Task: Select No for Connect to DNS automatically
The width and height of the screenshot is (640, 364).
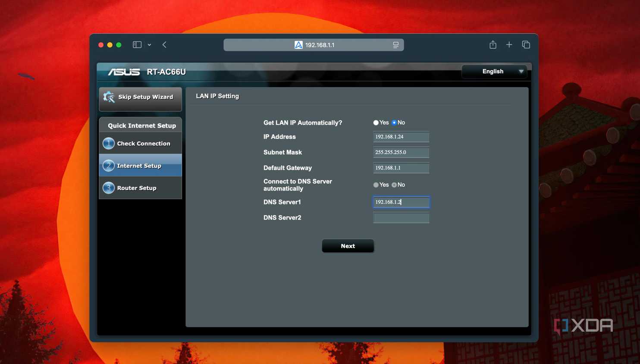Action: (394, 185)
